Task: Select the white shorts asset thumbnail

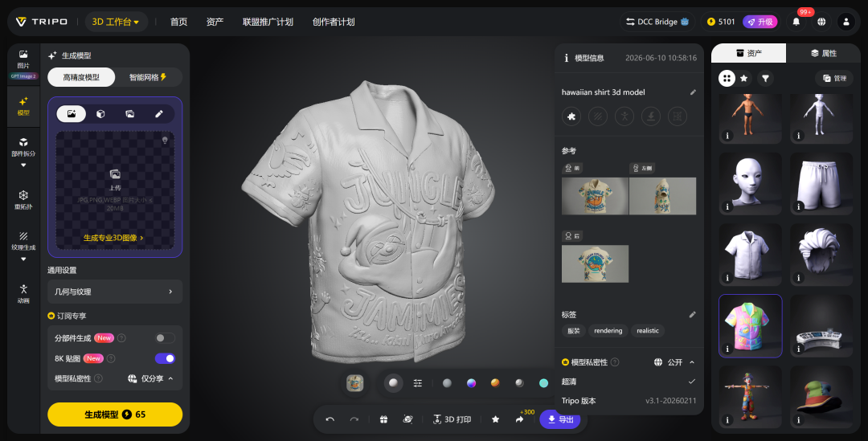Action: [821, 184]
